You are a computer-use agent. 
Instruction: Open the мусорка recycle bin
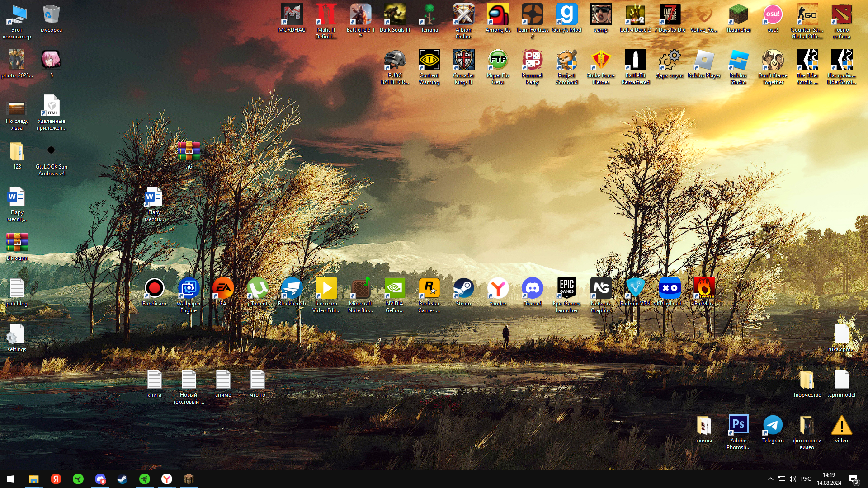click(x=51, y=19)
